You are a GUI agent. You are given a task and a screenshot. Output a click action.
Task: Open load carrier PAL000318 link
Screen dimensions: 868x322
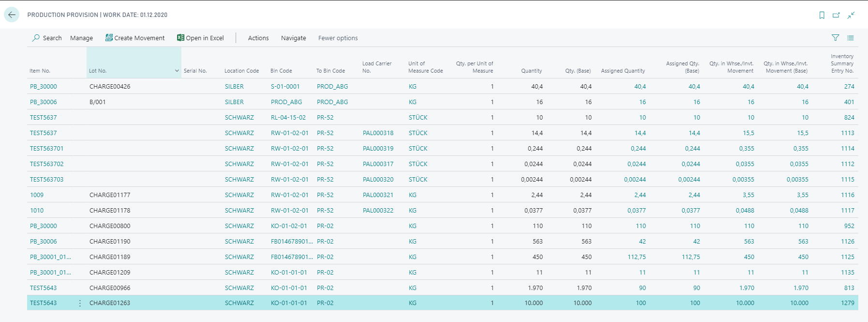pos(378,133)
